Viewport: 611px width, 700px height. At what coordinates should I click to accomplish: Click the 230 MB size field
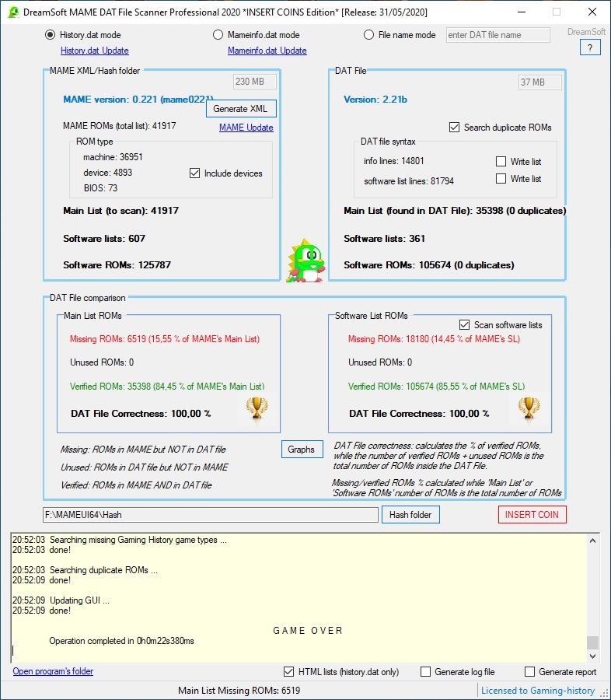pos(255,82)
